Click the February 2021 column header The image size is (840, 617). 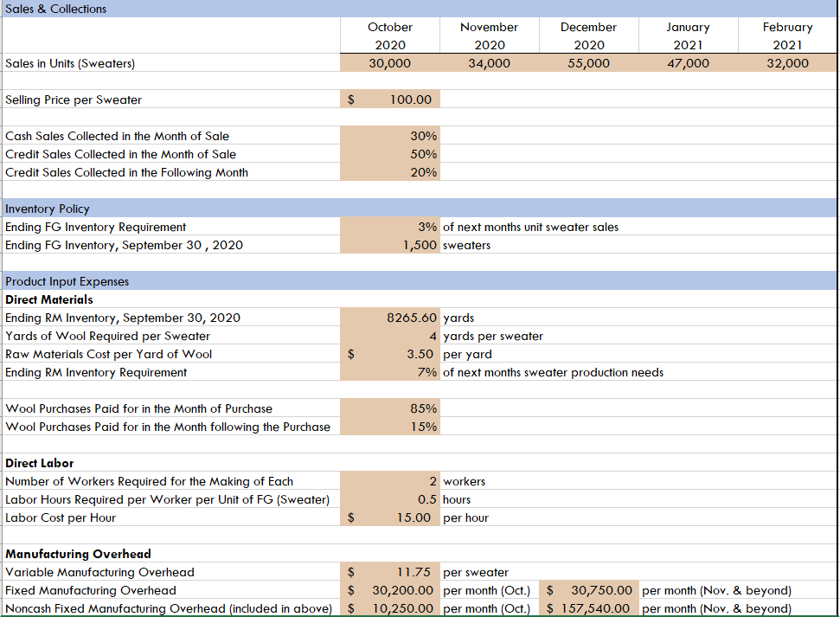pyautogui.click(x=787, y=35)
